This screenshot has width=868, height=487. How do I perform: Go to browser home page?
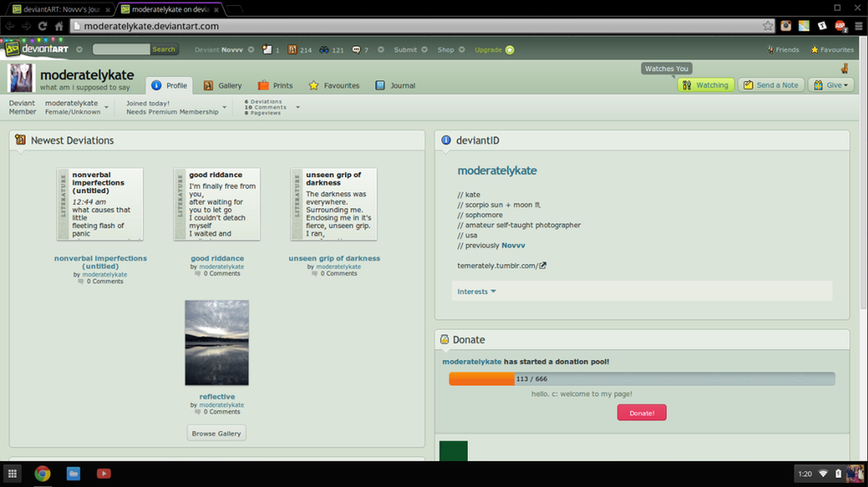(58, 25)
